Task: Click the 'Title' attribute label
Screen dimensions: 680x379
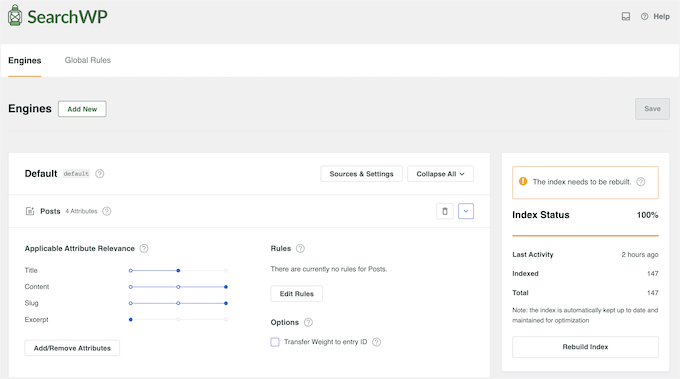Action: coord(31,270)
